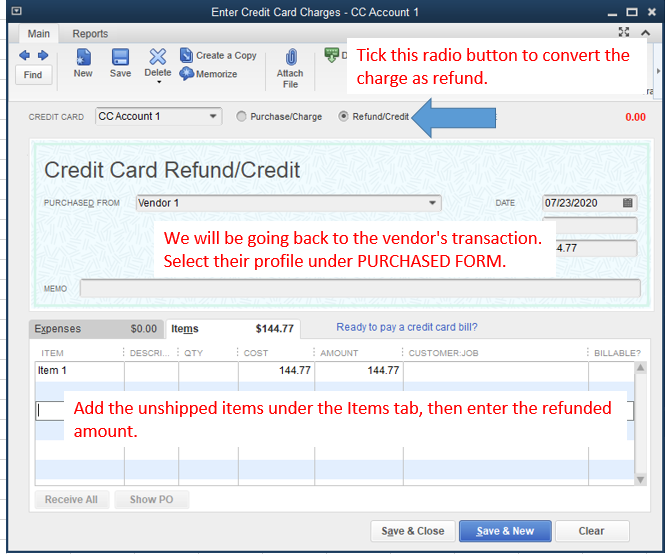
Task: Click the Cost cell 144.77
Action: pos(276,371)
